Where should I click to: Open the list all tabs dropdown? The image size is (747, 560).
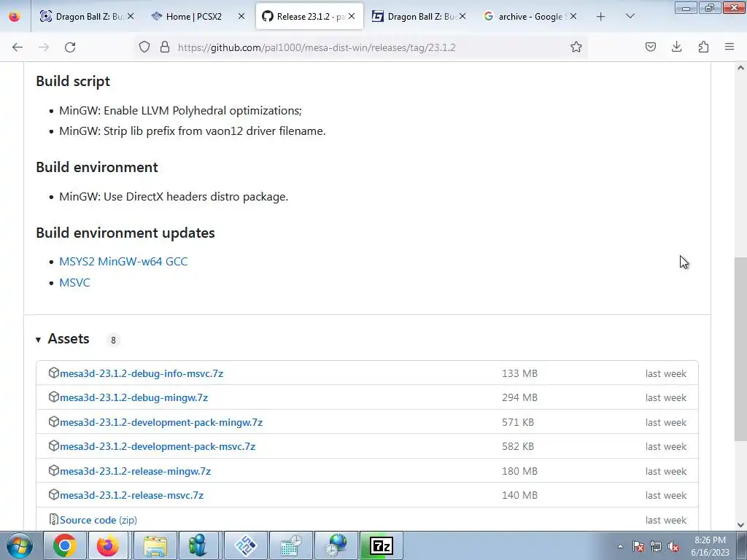pyautogui.click(x=630, y=17)
